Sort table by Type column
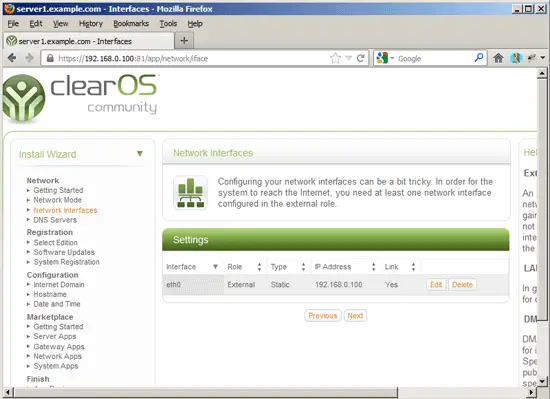Viewport: 550px width, 399px height. (288, 267)
